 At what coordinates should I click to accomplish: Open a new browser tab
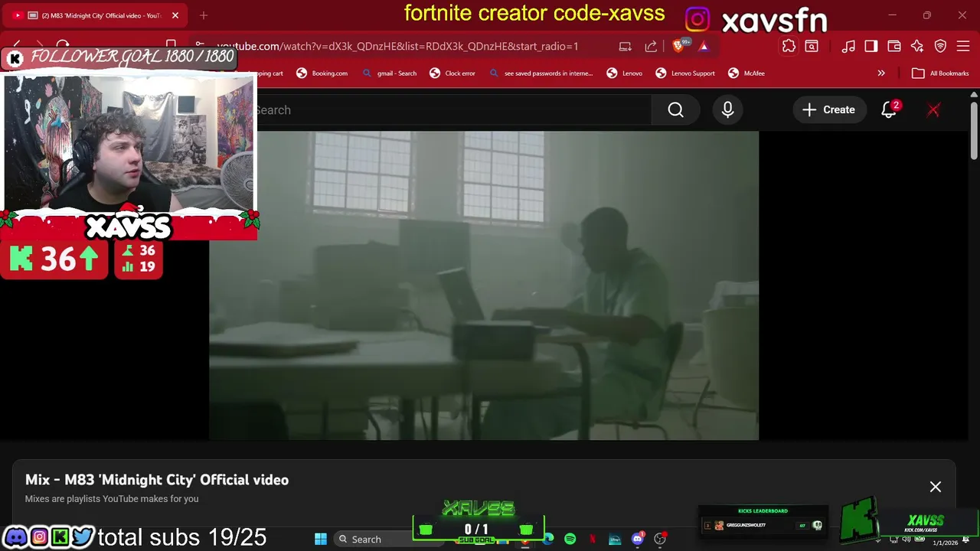click(x=204, y=15)
